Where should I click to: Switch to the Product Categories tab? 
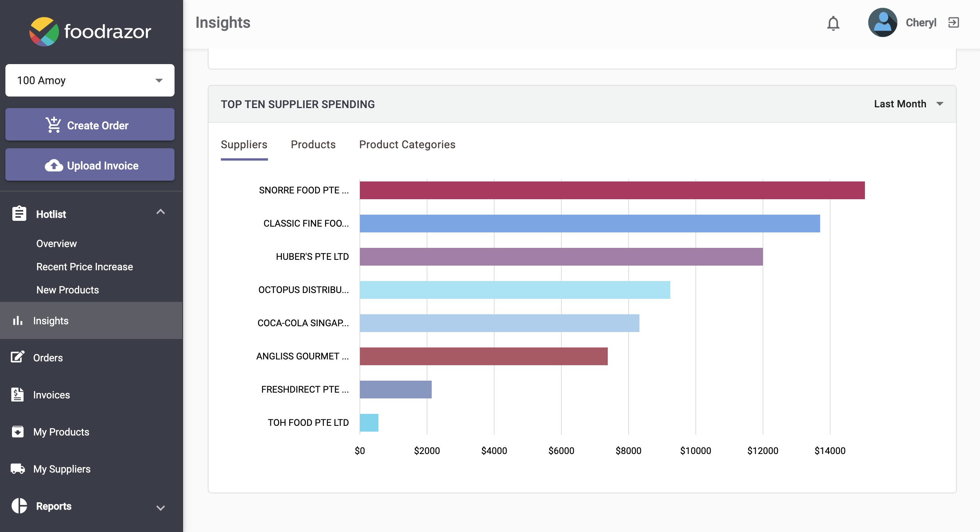click(407, 144)
